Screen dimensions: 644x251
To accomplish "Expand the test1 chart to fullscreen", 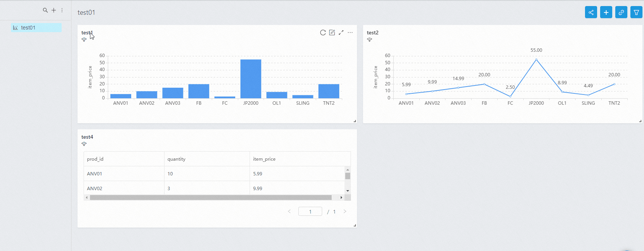I will point(341,33).
